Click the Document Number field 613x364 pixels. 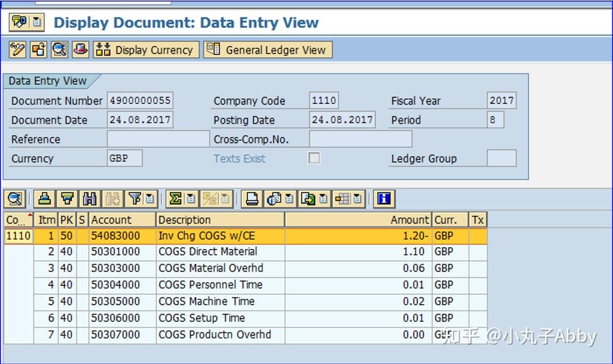coord(140,100)
